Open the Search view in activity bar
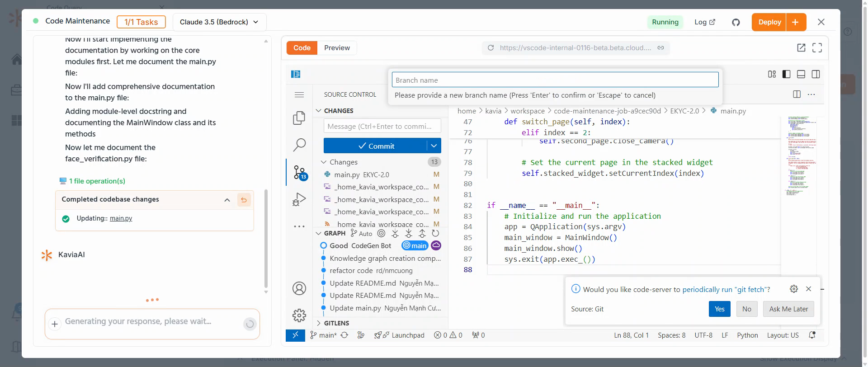This screenshot has height=367, width=868. coord(299,145)
